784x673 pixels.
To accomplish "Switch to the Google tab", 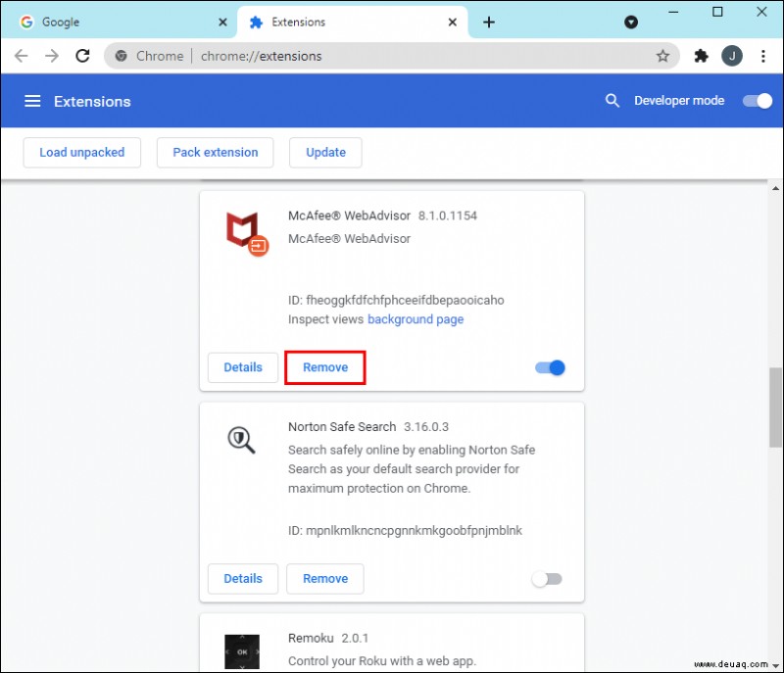I will coord(119,22).
